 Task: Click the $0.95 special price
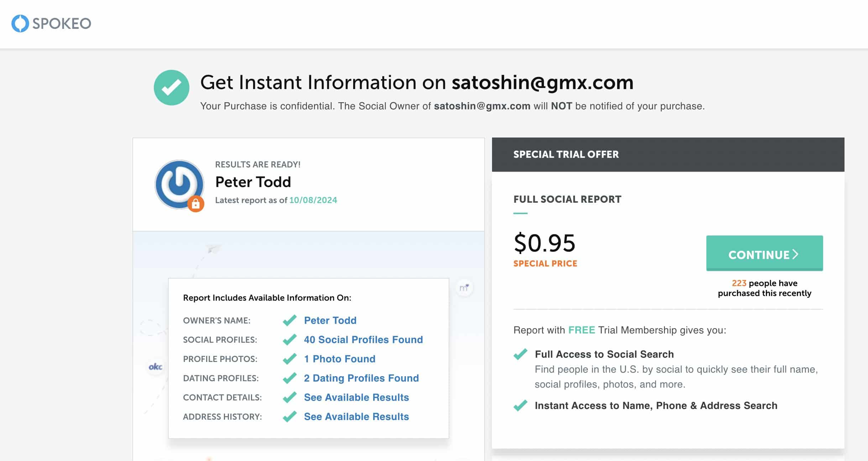pyautogui.click(x=544, y=243)
